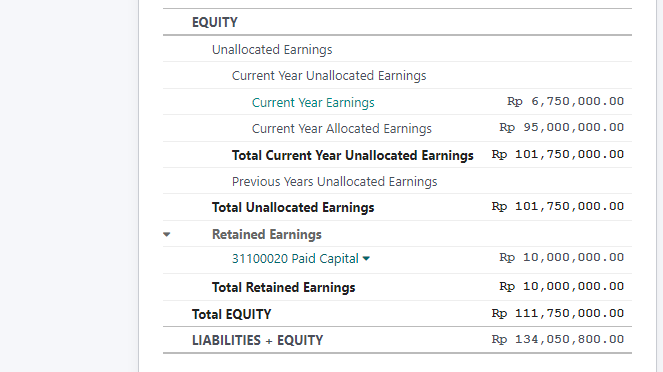Click the Rp 95,000,000.00 amount
Image resolution: width=663 pixels, height=372 pixels.
(562, 127)
